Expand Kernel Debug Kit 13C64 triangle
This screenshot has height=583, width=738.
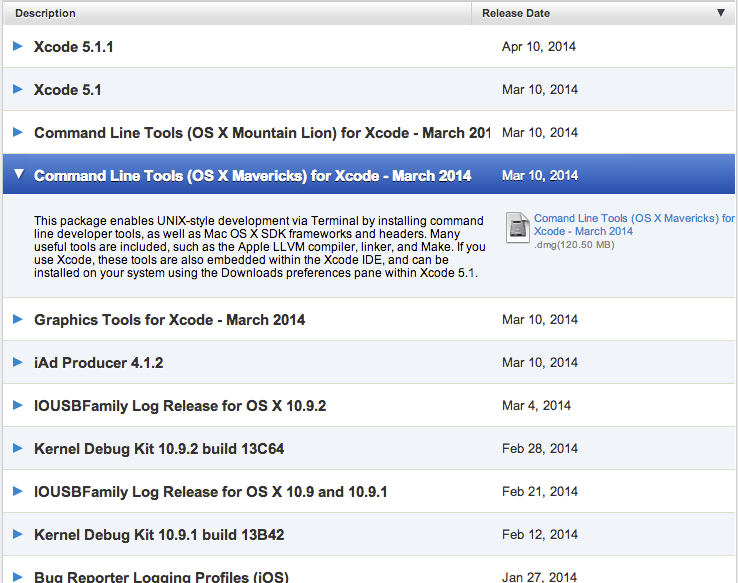click(x=18, y=448)
